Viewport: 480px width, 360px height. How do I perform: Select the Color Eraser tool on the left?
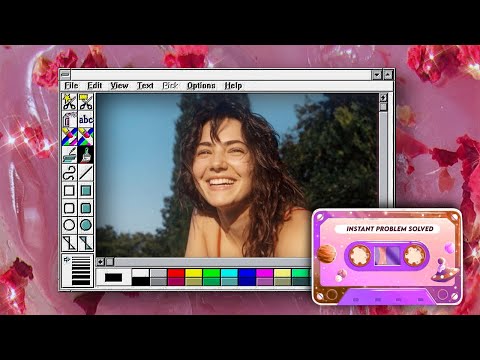(69, 137)
